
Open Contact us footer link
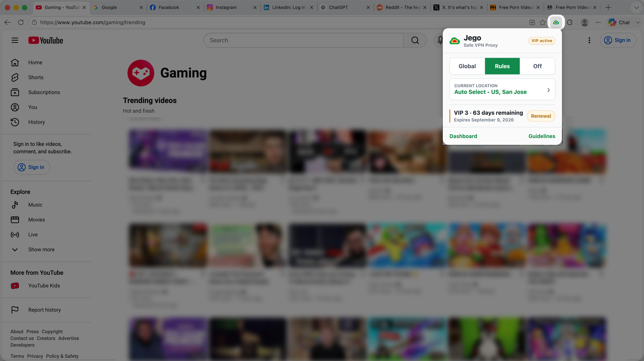pos(22,338)
